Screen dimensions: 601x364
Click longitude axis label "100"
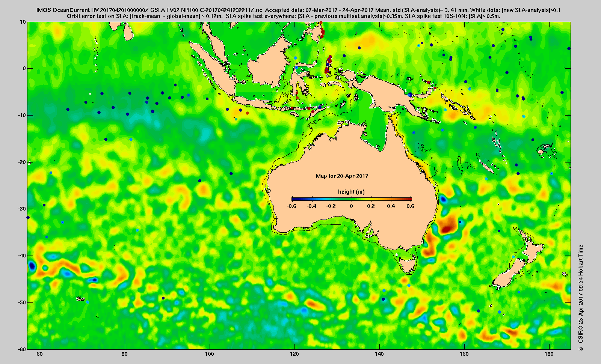[210, 354]
